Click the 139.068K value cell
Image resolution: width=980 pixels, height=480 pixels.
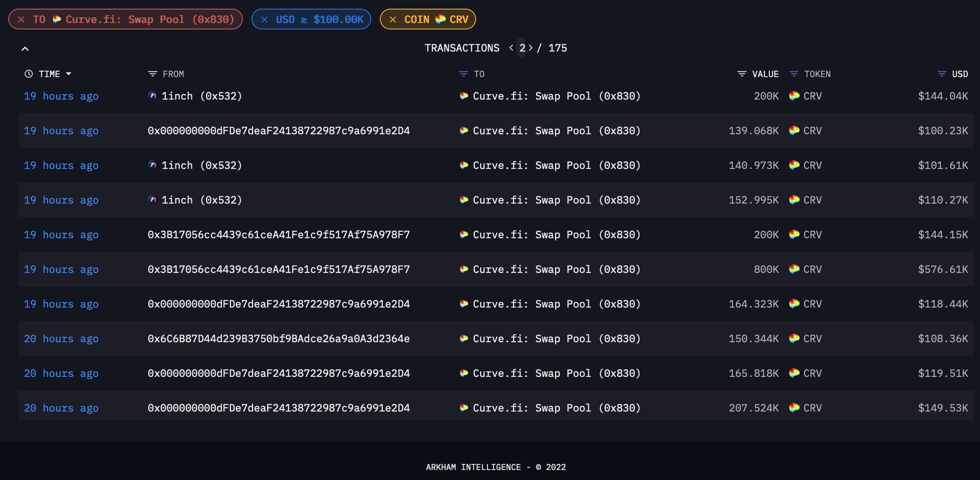click(x=754, y=131)
